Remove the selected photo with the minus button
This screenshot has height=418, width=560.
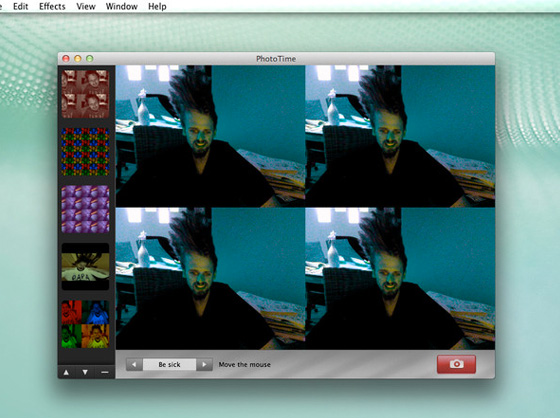pos(105,372)
